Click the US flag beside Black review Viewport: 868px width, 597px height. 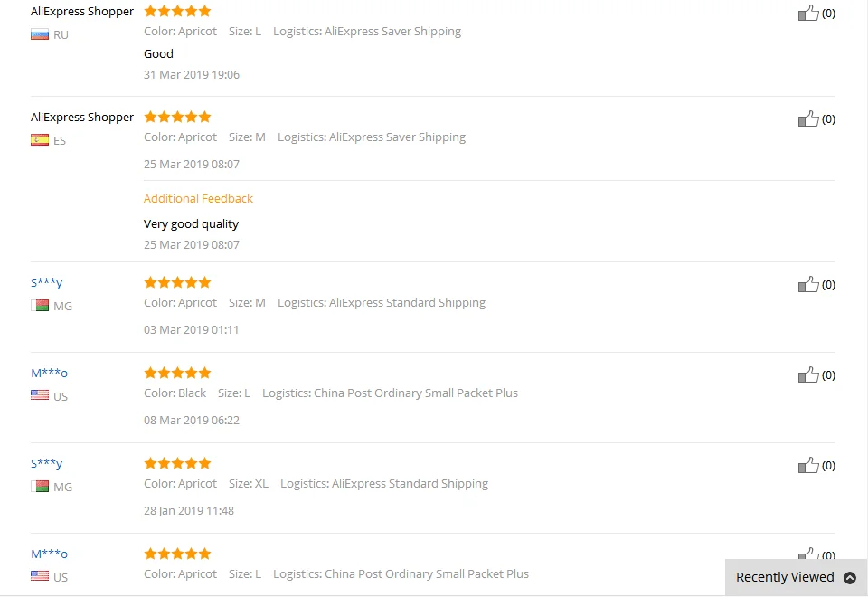(39, 395)
